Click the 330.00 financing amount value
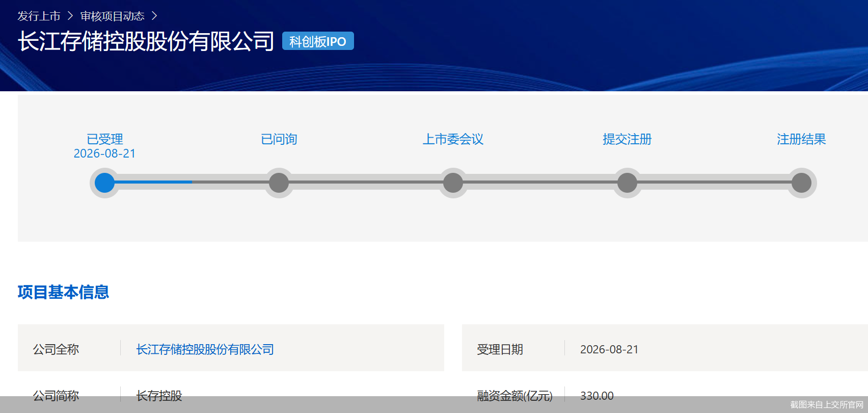Image resolution: width=868 pixels, height=413 pixels. point(597,396)
